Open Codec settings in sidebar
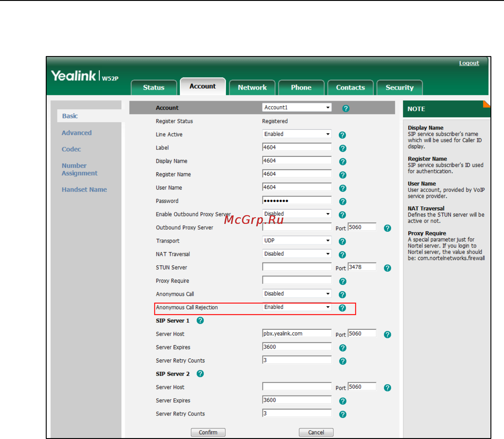 tap(71, 149)
